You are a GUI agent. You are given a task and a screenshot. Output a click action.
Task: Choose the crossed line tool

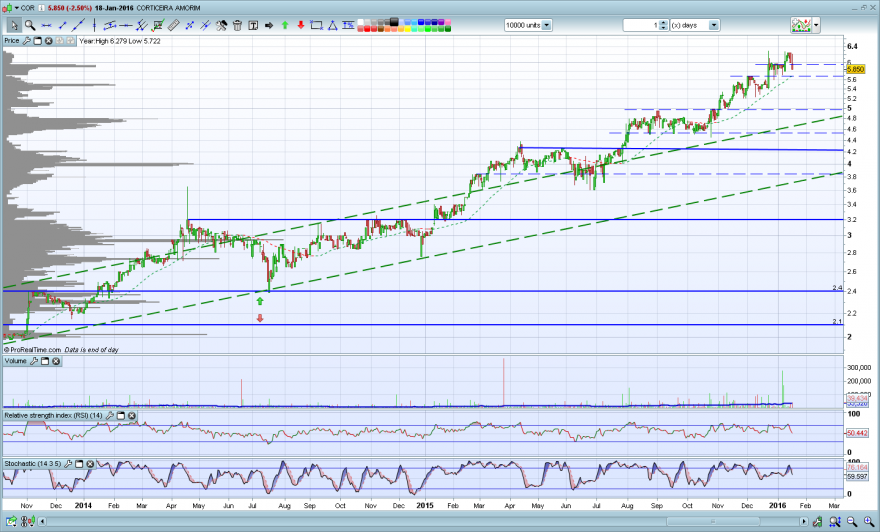[x=205, y=25]
